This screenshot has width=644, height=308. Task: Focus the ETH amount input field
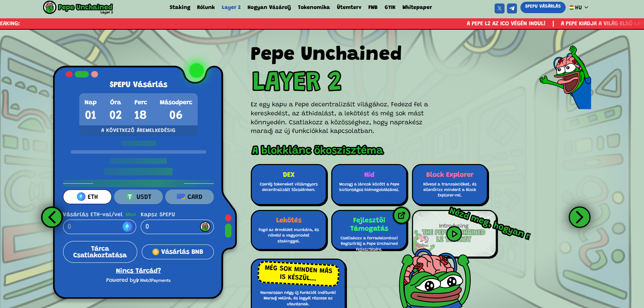click(x=99, y=227)
